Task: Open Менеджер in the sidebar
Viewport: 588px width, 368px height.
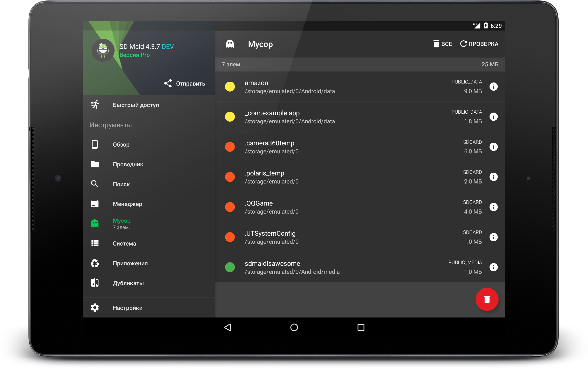Action: click(x=149, y=204)
